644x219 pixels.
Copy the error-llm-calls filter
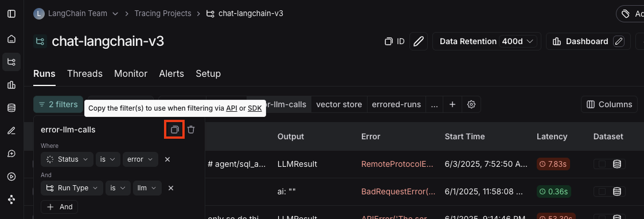(x=174, y=130)
